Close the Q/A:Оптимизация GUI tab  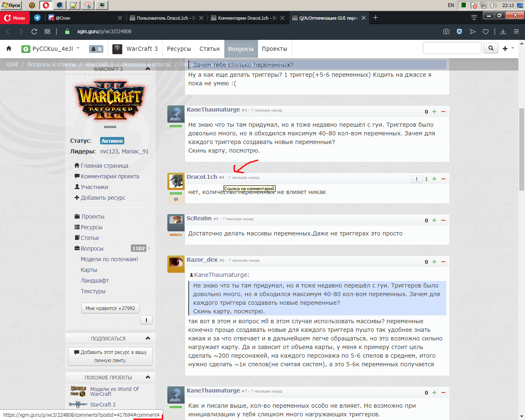(x=363, y=18)
